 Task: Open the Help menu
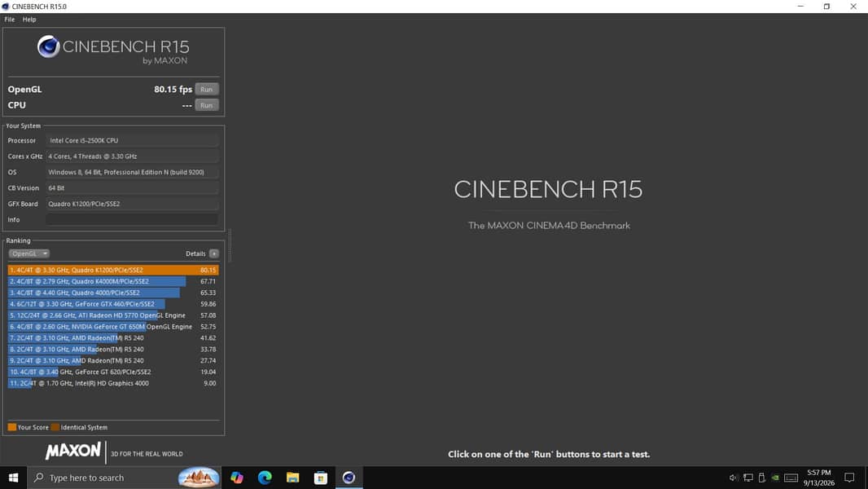click(x=29, y=20)
